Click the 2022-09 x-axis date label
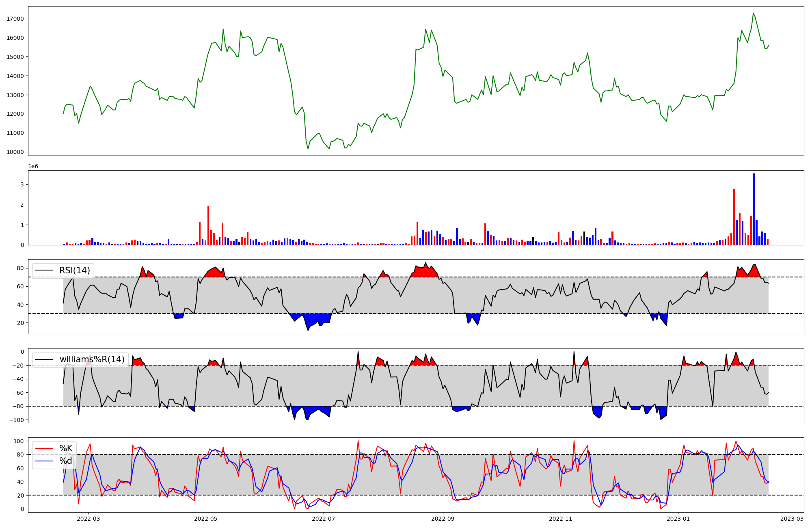 click(x=443, y=519)
